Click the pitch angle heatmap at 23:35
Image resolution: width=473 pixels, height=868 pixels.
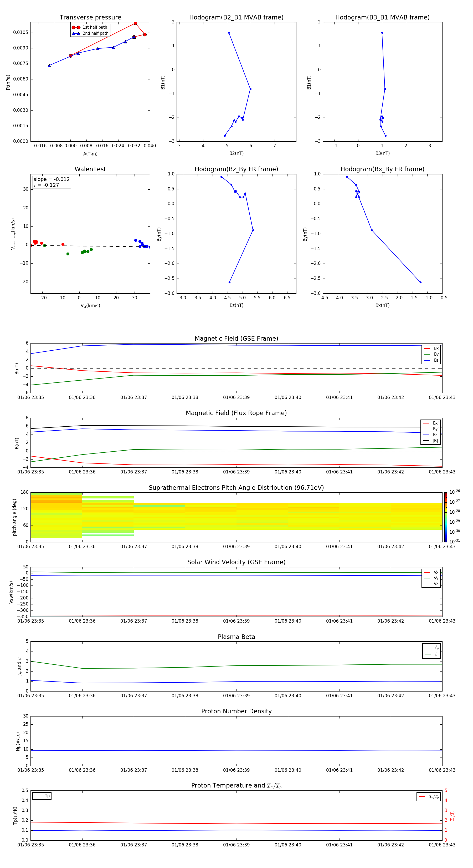(56, 516)
